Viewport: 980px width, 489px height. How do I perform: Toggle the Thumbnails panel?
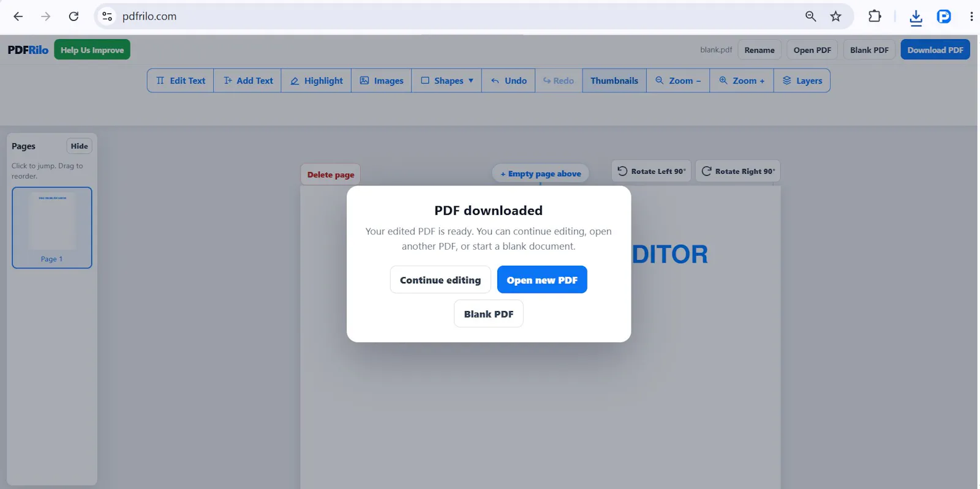pos(614,81)
